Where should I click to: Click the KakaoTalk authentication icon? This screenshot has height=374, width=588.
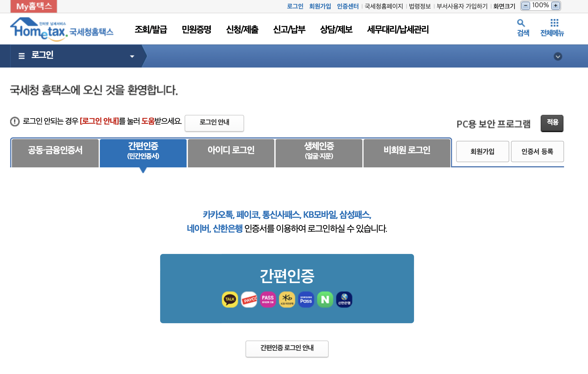230,299
